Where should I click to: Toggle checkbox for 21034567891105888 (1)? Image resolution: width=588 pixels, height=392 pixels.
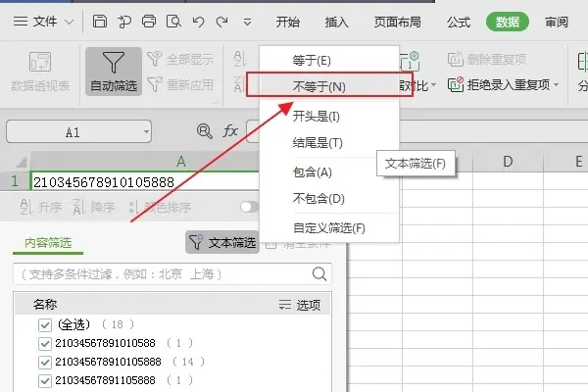click(x=45, y=381)
